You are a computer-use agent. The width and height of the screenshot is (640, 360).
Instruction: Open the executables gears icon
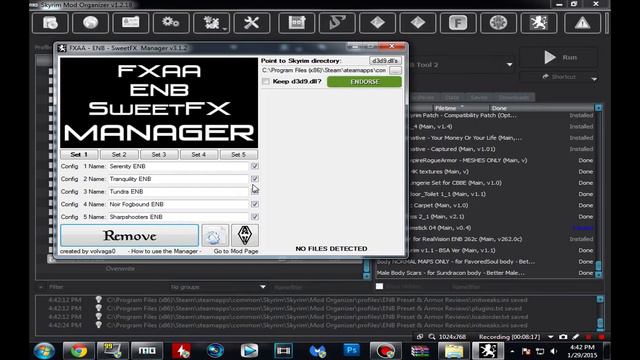(x=171, y=22)
